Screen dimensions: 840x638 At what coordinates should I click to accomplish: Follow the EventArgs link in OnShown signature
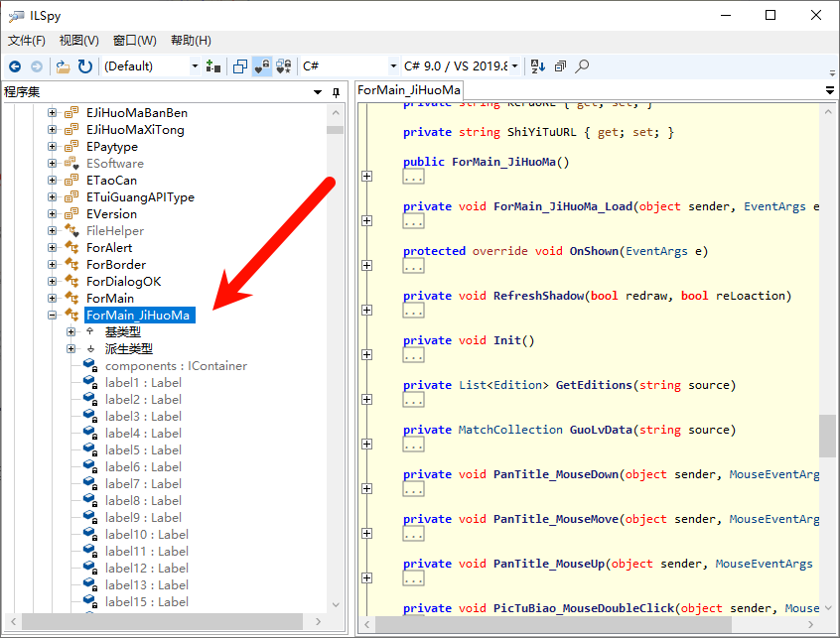point(656,252)
